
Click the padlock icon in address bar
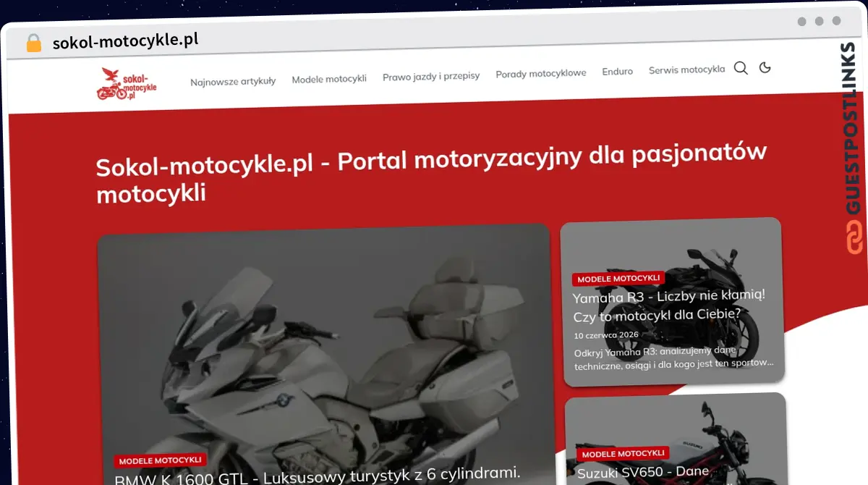point(33,43)
